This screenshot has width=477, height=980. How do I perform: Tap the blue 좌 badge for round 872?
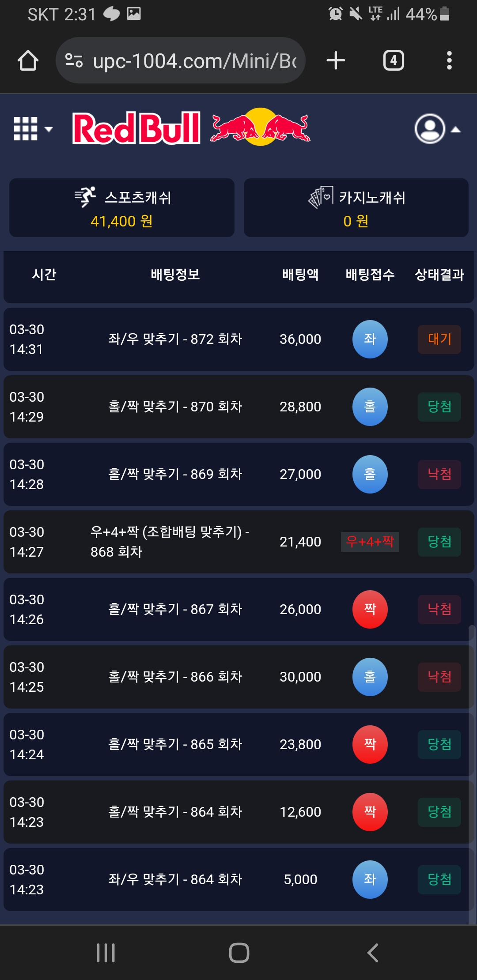tap(370, 339)
